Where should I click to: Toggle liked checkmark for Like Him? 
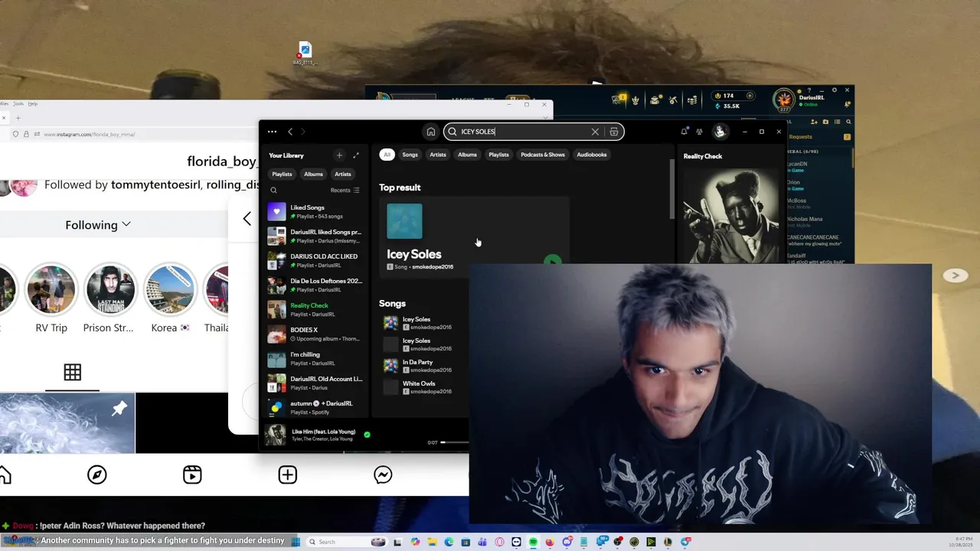367,435
